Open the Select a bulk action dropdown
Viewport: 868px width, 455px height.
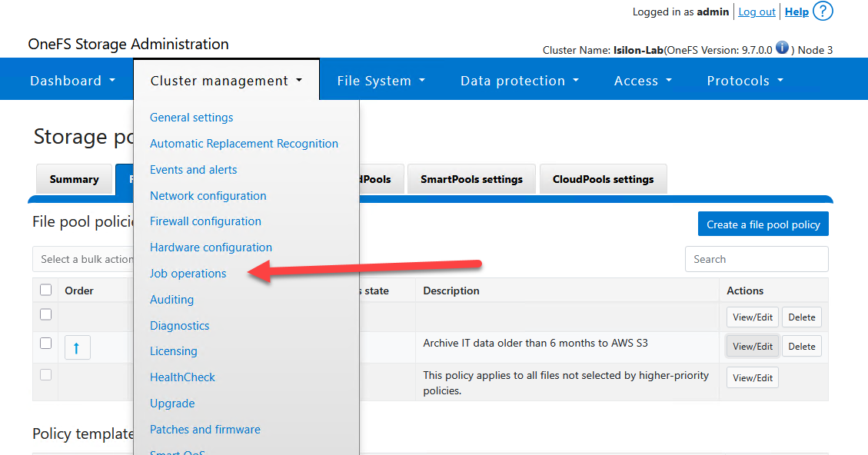coord(83,259)
